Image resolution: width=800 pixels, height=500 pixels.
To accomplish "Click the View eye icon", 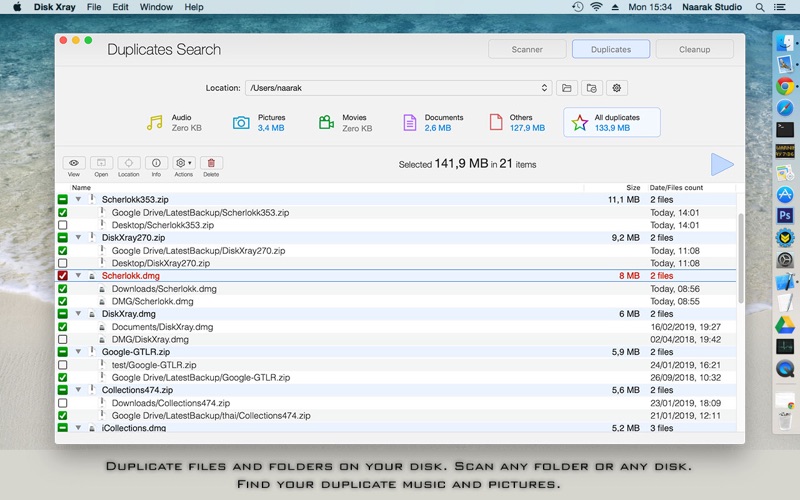I will point(74,163).
